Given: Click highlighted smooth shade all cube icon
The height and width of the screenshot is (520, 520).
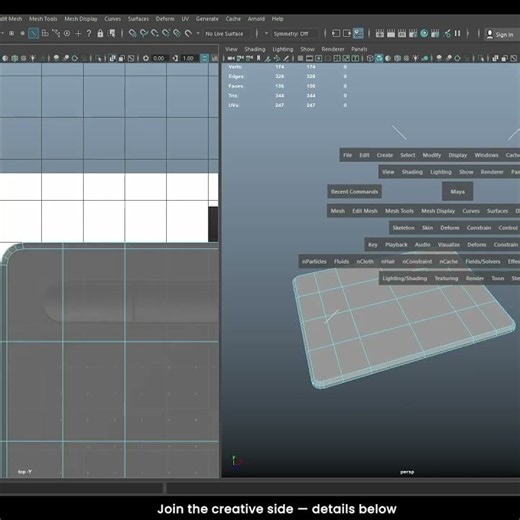Looking at the screenshot, I should point(379,59).
